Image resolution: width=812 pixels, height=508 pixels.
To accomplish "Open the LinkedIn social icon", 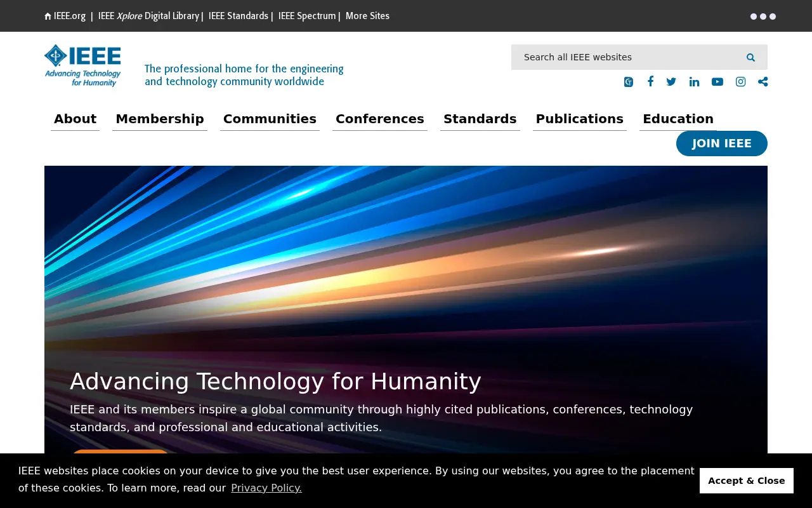I will (x=694, y=82).
